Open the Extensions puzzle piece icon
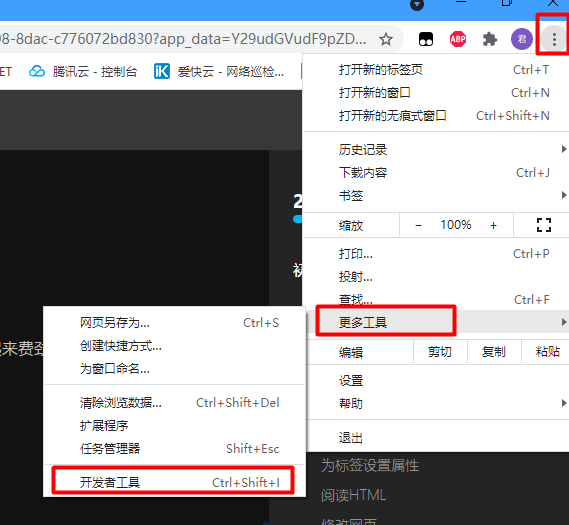The height and width of the screenshot is (525, 569). (x=490, y=39)
